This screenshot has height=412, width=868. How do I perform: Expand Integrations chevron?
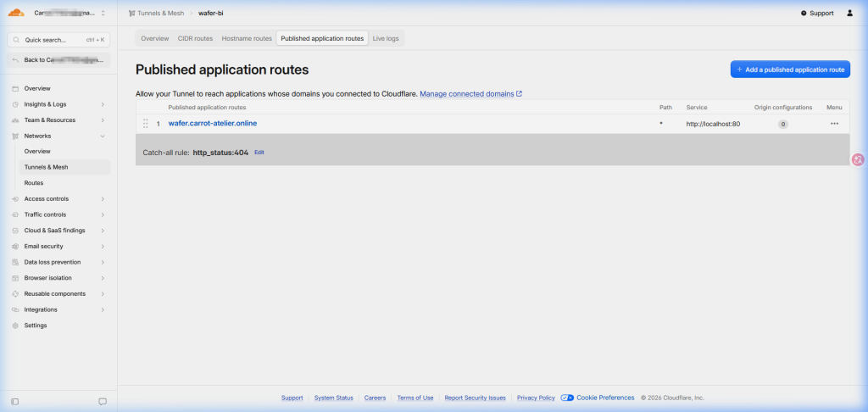(103, 309)
